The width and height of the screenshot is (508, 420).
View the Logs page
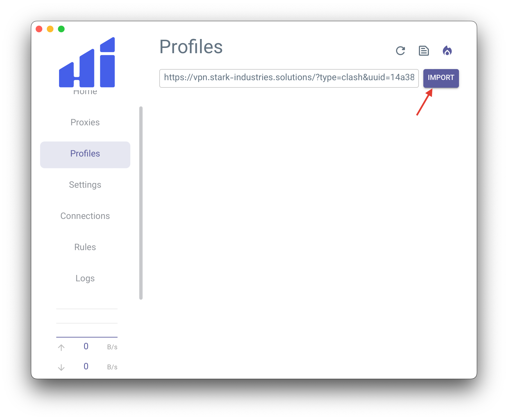pos(85,279)
